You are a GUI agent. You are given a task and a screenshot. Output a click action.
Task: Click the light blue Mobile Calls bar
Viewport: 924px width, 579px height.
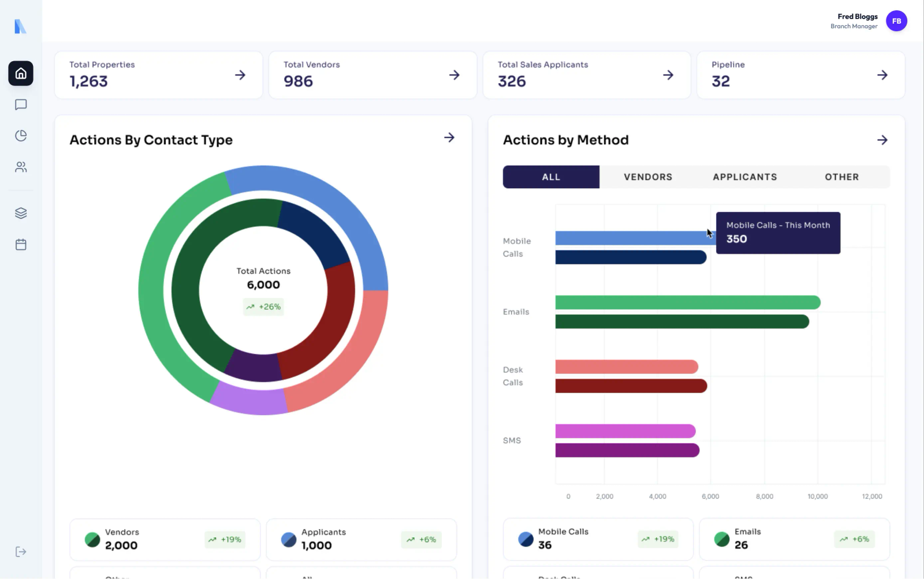tap(635, 238)
